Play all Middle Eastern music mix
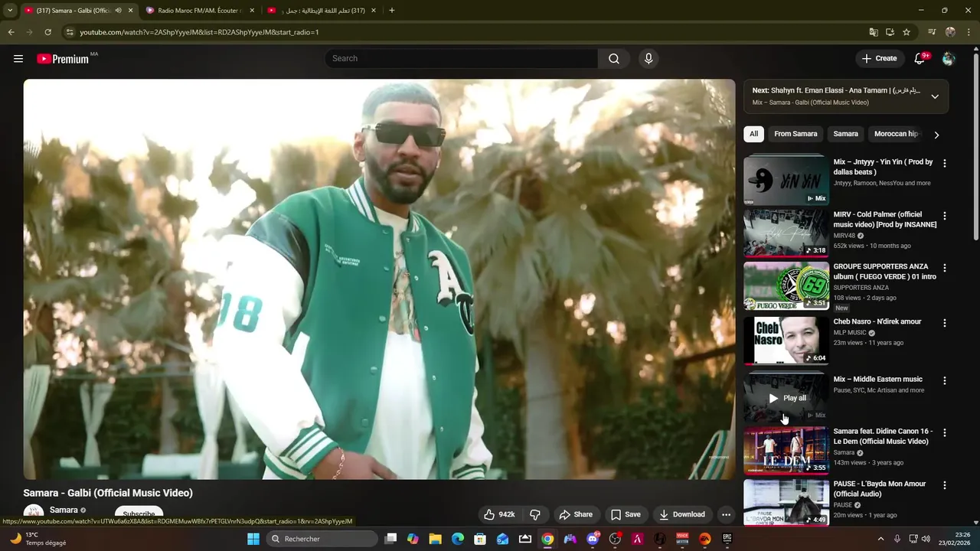 coord(786,398)
